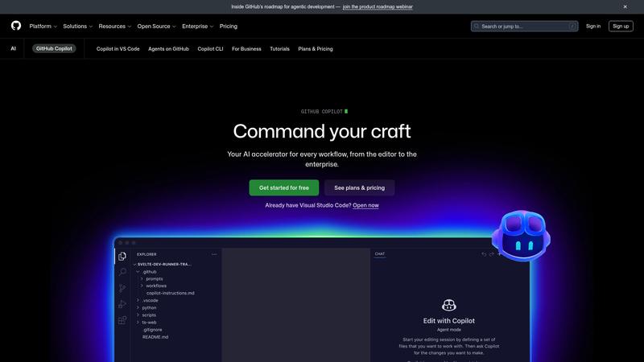Click the Open now link
This screenshot has width=644, height=362.
point(365,205)
